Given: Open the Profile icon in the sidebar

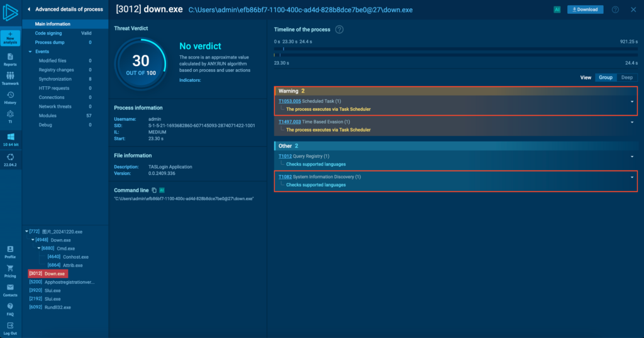Looking at the screenshot, I should (x=10, y=252).
